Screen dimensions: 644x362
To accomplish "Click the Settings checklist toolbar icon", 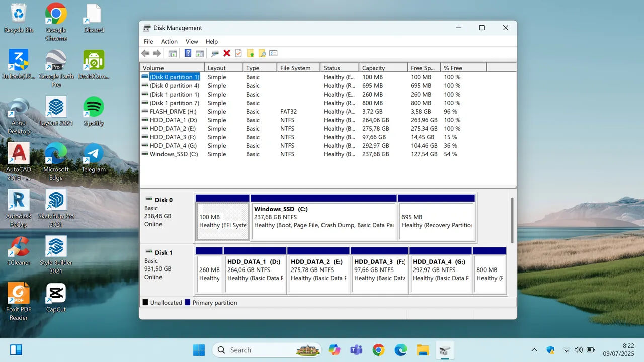I will (x=274, y=53).
